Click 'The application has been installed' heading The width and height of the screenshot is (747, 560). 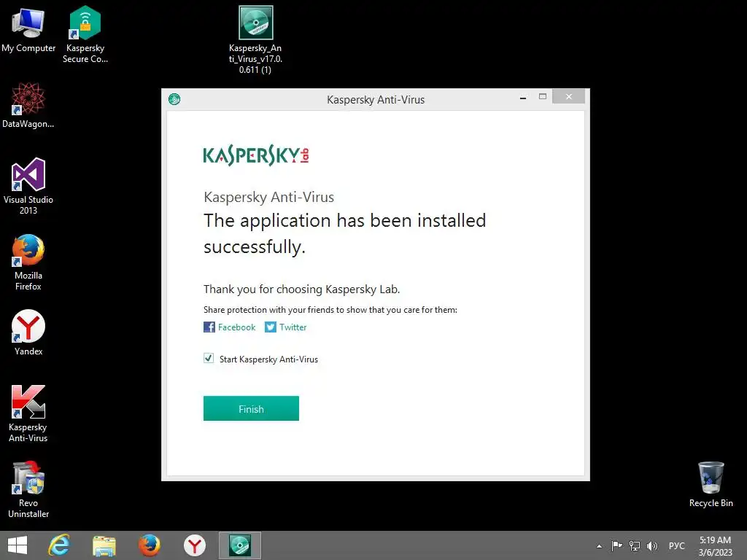point(344,233)
